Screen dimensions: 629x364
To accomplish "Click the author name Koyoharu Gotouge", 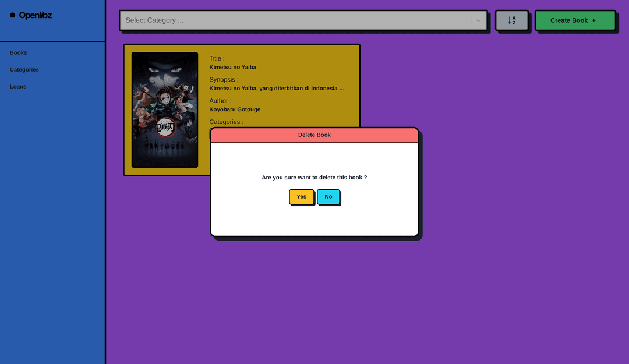I will pyautogui.click(x=235, y=109).
